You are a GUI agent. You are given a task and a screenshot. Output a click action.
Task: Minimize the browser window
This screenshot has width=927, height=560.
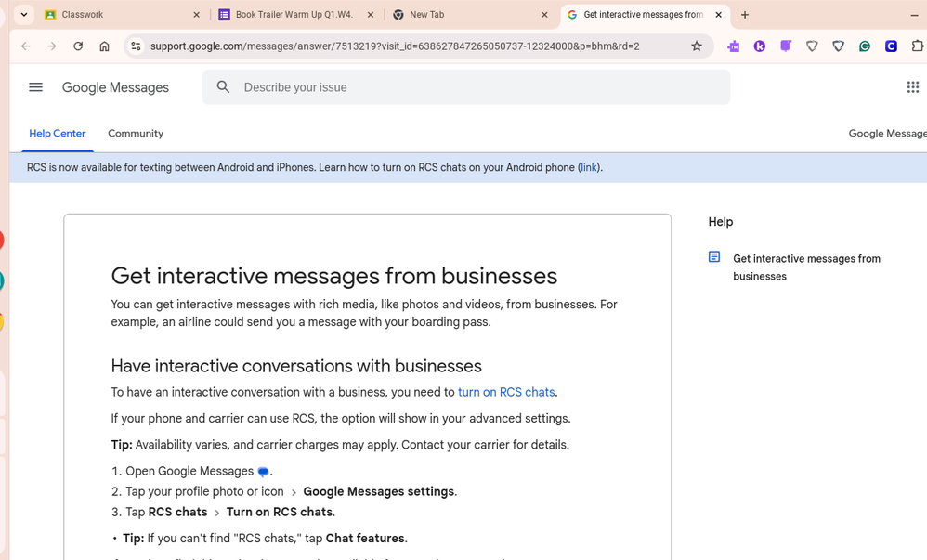pos(915,15)
